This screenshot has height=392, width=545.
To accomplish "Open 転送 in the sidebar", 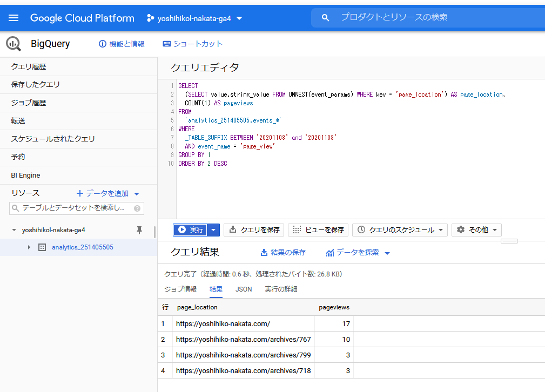I will coord(78,121).
